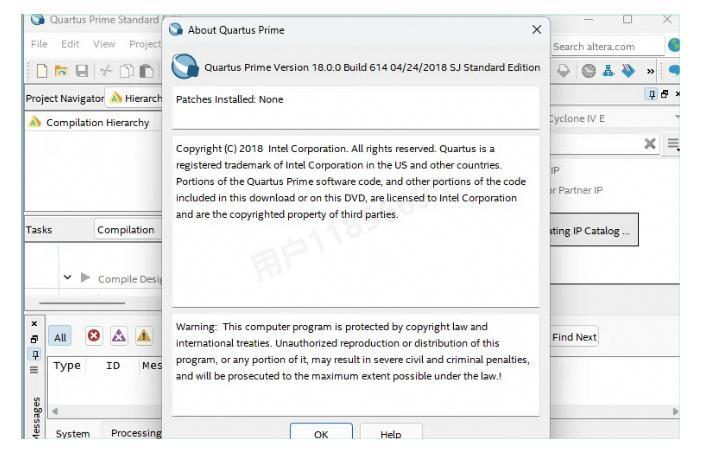Click the Cut scissors toolbar icon
701x454 pixels.
click(x=106, y=71)
